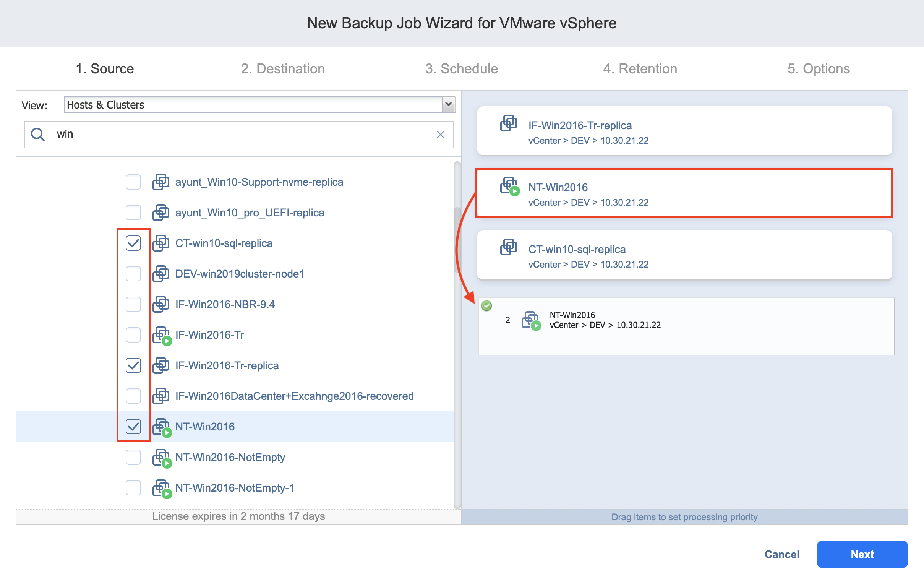Click running VM icon beside NT-Win2016-NotEmpty
924x586 pixels.
pyautogui.click(x=162, y=458)
